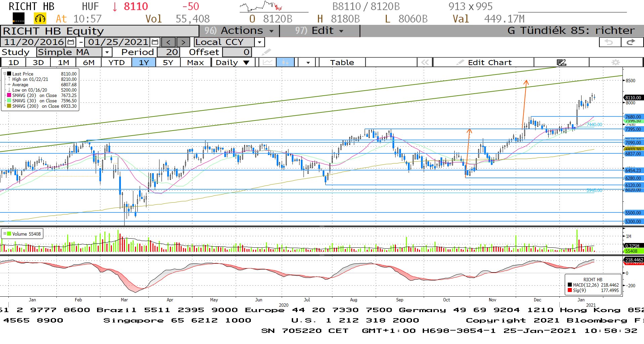Shift date range backward with left arrow
This screenshot has width=644, height=344.
coord(169,42)
